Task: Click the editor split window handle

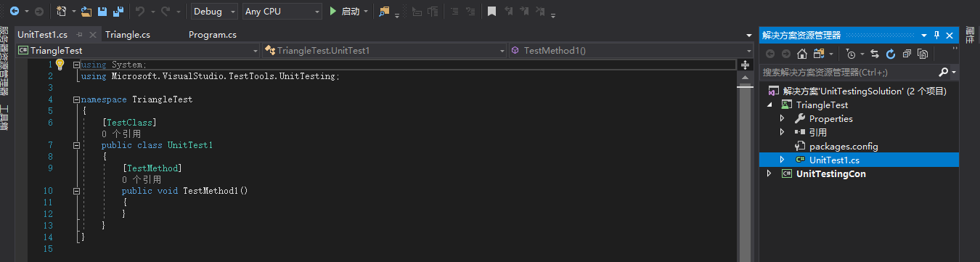Action: tap(745, 65)
